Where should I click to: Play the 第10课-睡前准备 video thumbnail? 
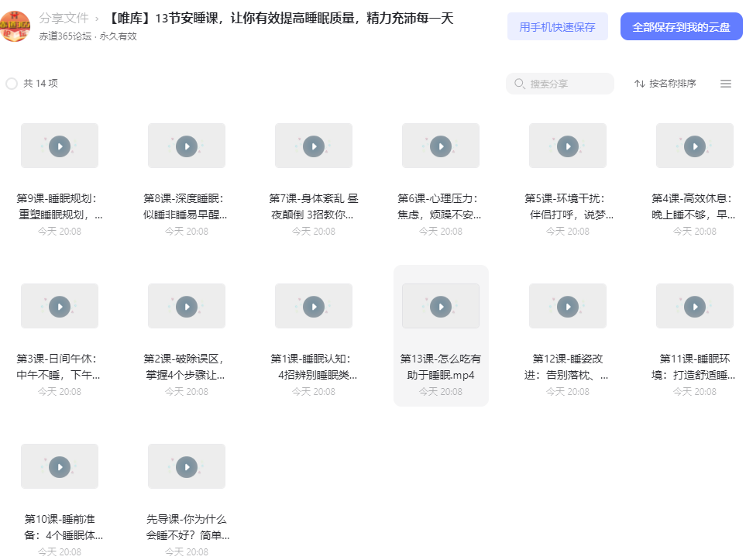tap(60, 466)
